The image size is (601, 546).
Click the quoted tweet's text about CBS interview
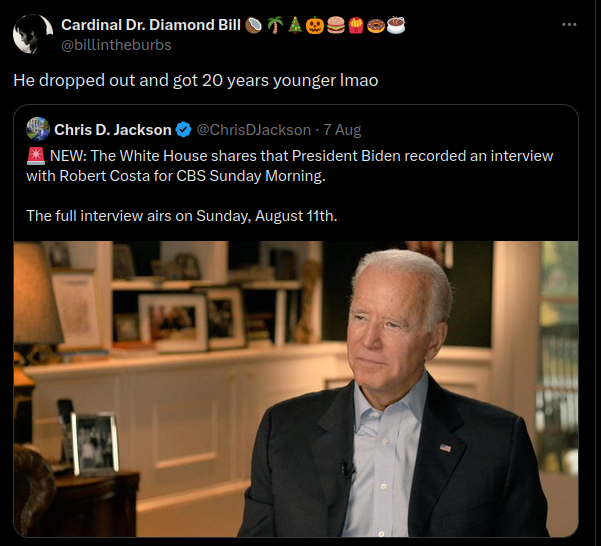tap(290, 166)
